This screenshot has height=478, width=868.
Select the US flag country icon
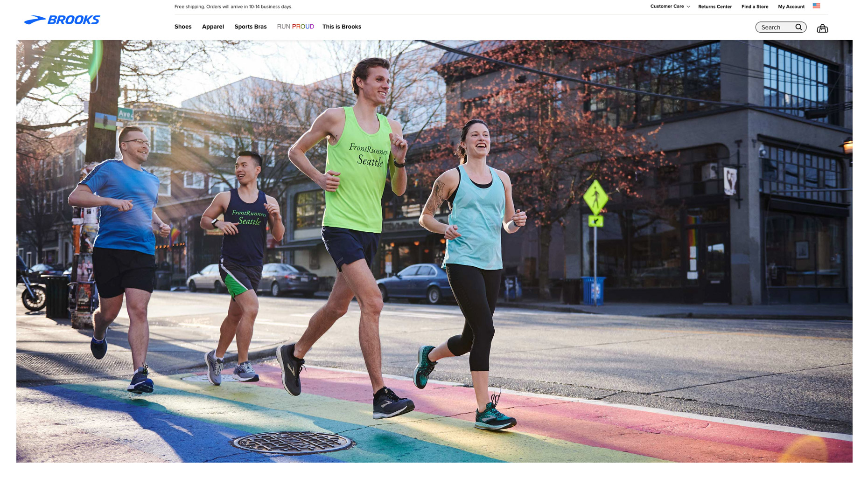pos(816,6)
